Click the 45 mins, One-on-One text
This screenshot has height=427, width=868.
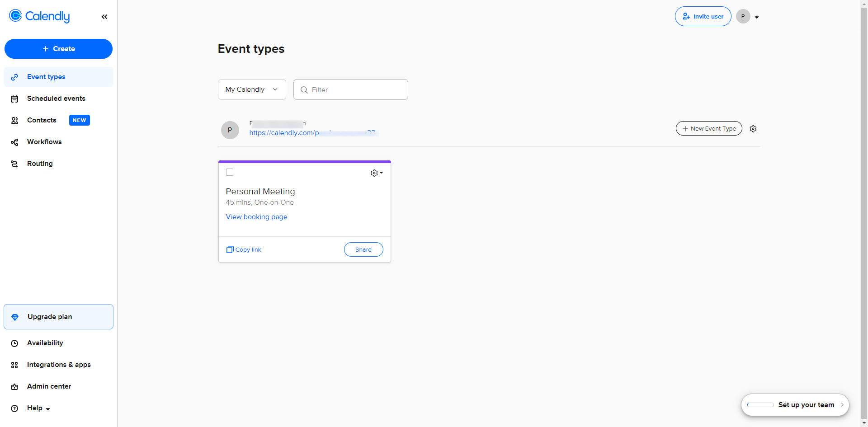[260, 202]
